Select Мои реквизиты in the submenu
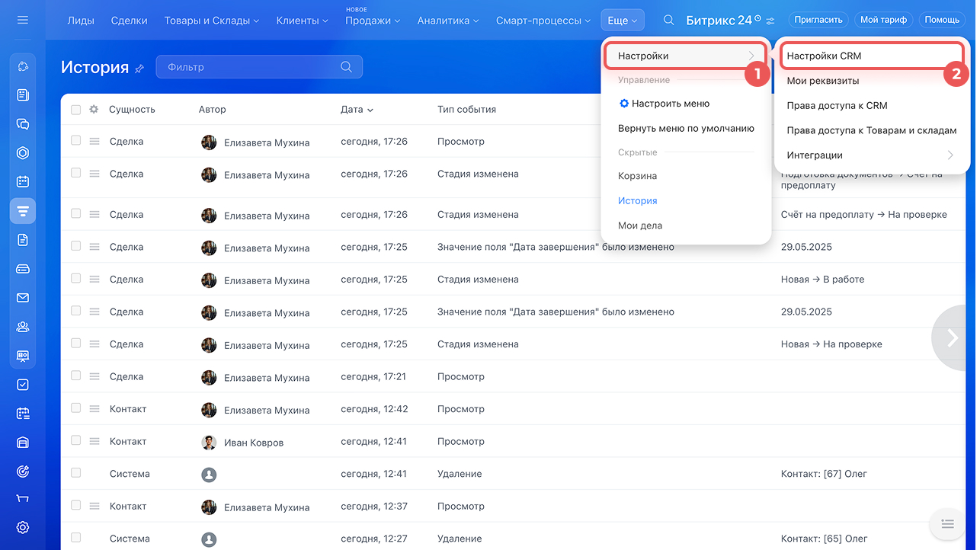The height and width of the screenshot is (550, 980). click(823, 81)
